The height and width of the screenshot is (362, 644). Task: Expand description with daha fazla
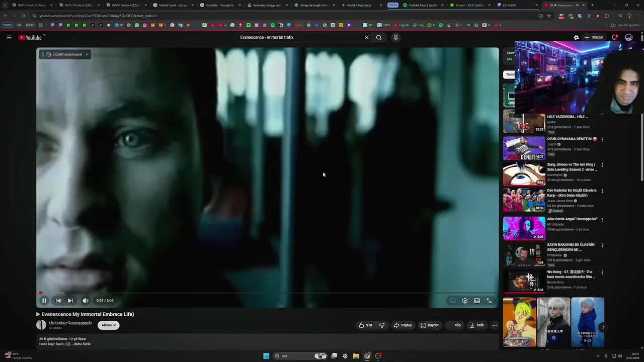(x=83, y=344)
